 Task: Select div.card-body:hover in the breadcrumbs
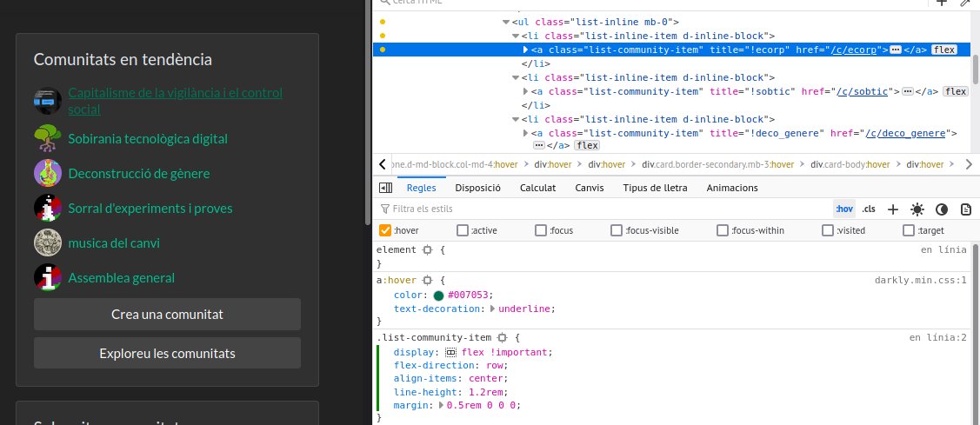point(850,164)
